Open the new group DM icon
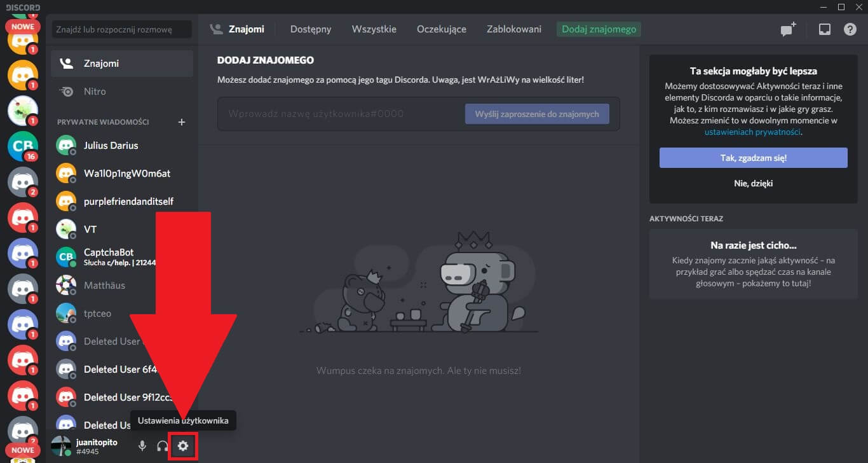This screenshot has height=463, width=868. point(788,29)
